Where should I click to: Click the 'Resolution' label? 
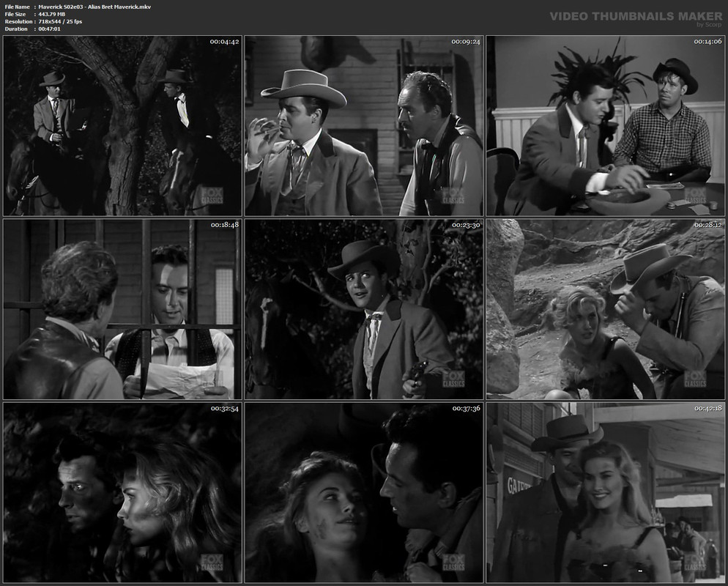click(x=18, y=21)
